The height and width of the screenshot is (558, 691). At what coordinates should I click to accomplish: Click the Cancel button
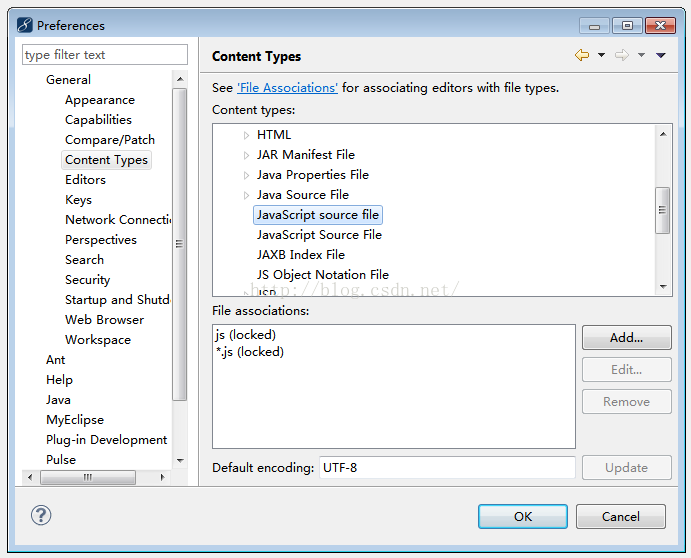(620, 517)
